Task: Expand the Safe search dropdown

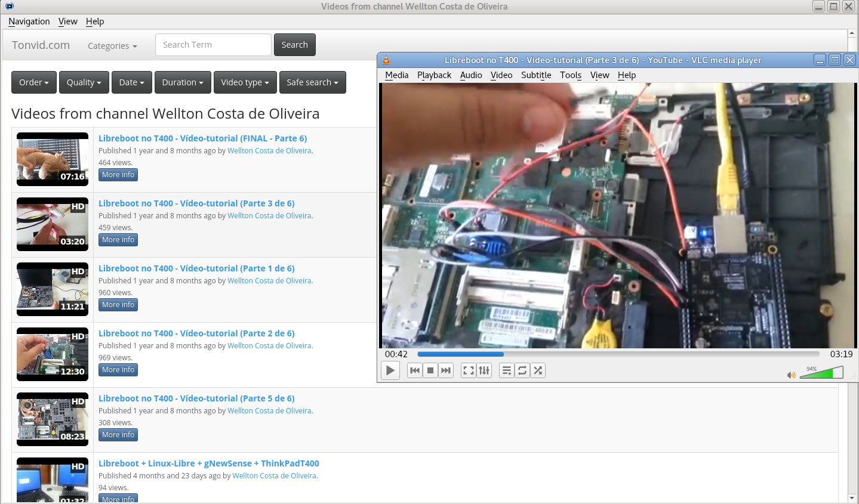Action: [312, 82]
